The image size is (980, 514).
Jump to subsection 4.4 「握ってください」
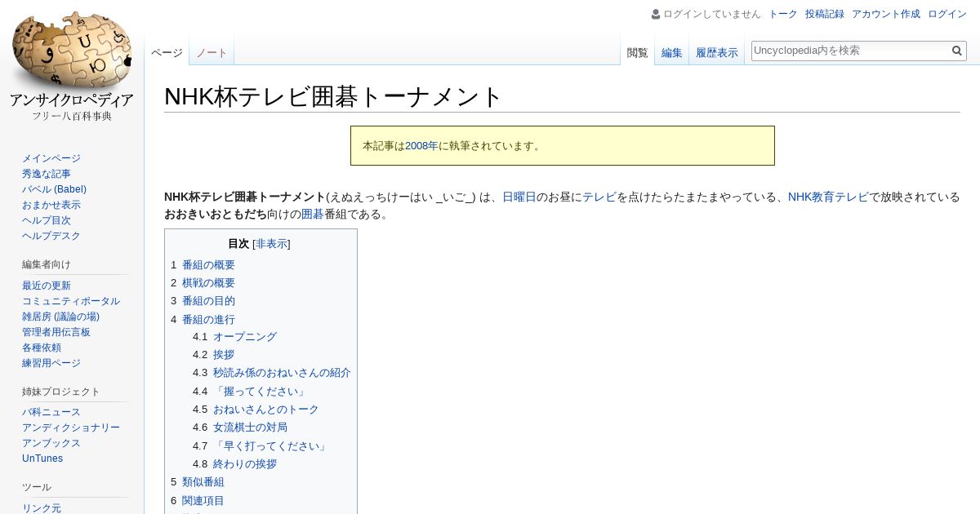click(x=250, y=392)
